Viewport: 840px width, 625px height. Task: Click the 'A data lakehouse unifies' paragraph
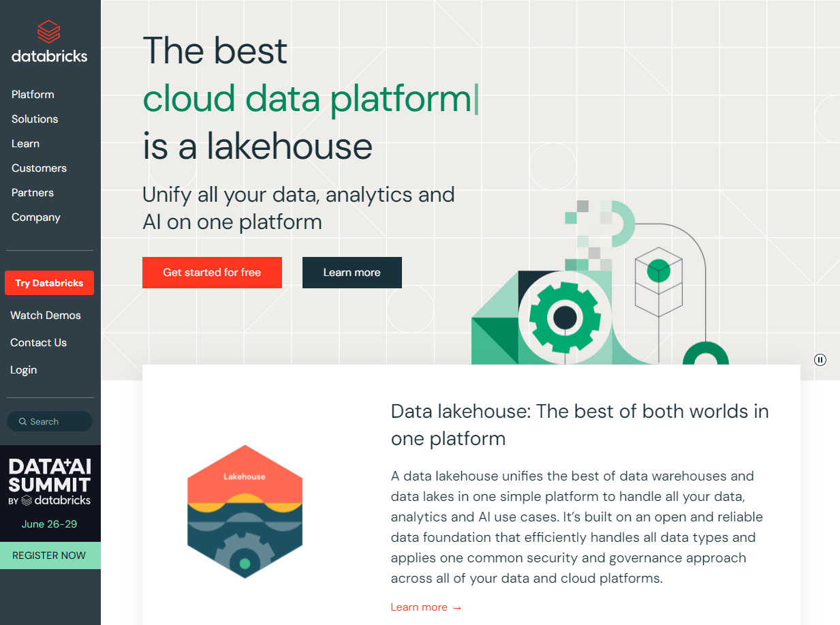(577, 527)
